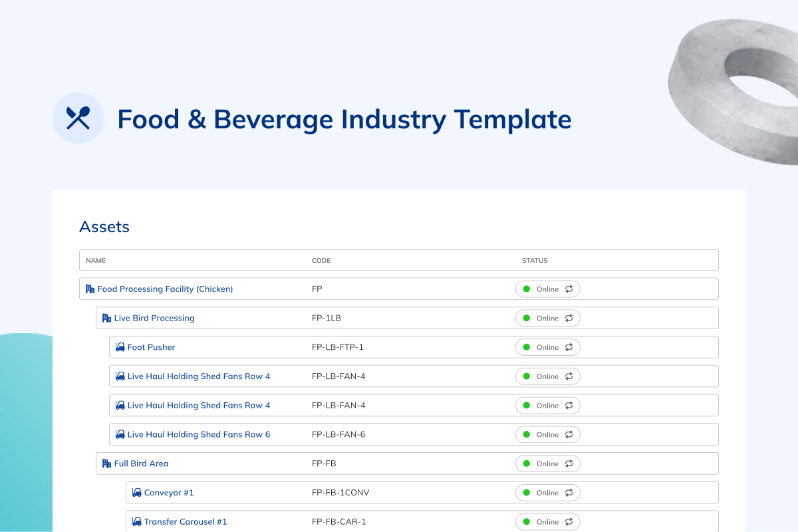Click the equipment icon beside Shed Fans Row 6

tap(120, 434)
